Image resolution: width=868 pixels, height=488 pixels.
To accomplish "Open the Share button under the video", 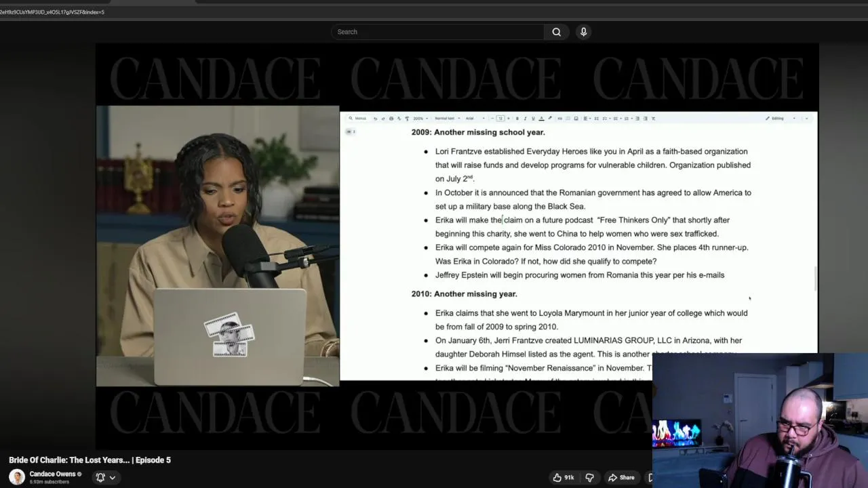I will pos(621,477).
